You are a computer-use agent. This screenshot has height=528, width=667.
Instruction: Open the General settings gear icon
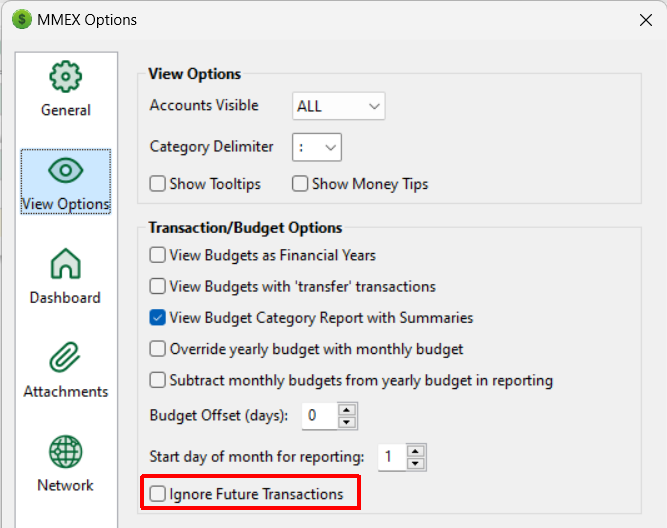point(66,77)
